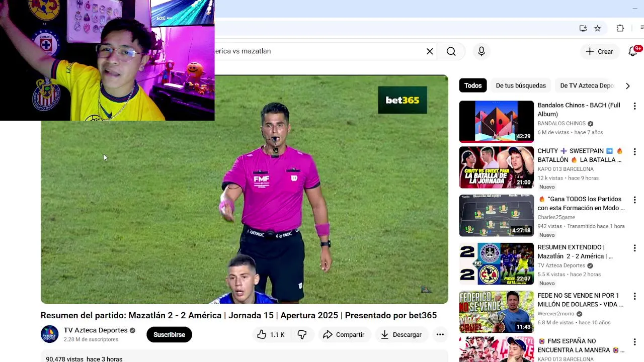Open title Bandalos Chinos - BACH Full Album

coord(579,110)
